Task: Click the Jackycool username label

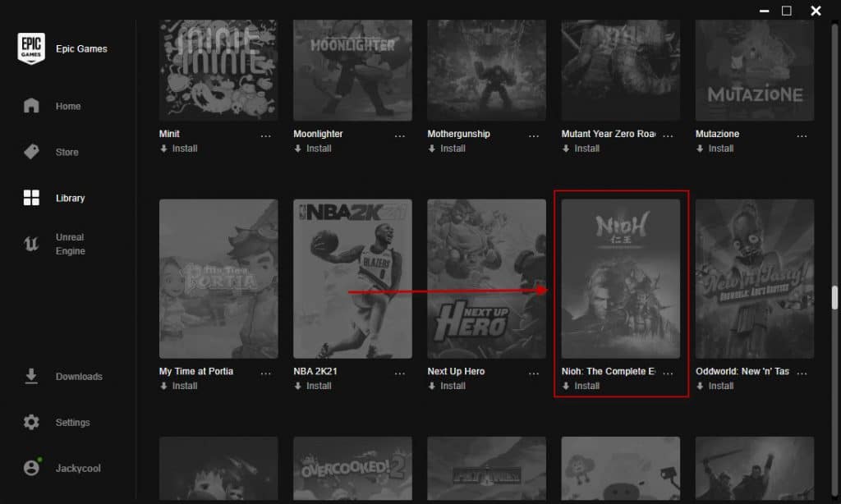Action: [x=78, y=469]
